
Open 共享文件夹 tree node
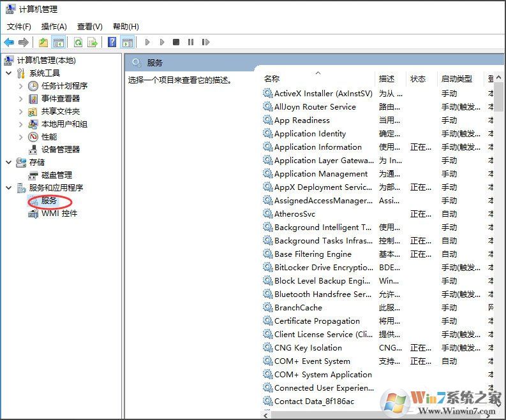tap(61, 112)
